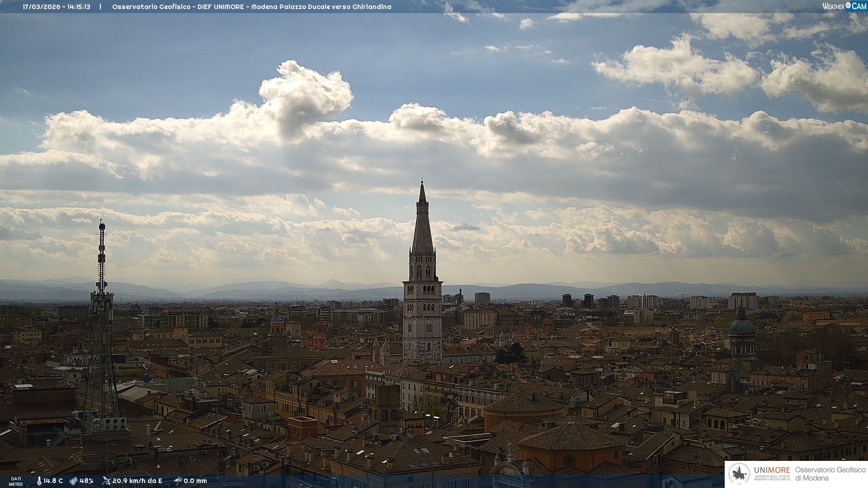Screen dimensions: 868x488
Task: Click the 14.8 C temperature reading
Action: [53, 481]
